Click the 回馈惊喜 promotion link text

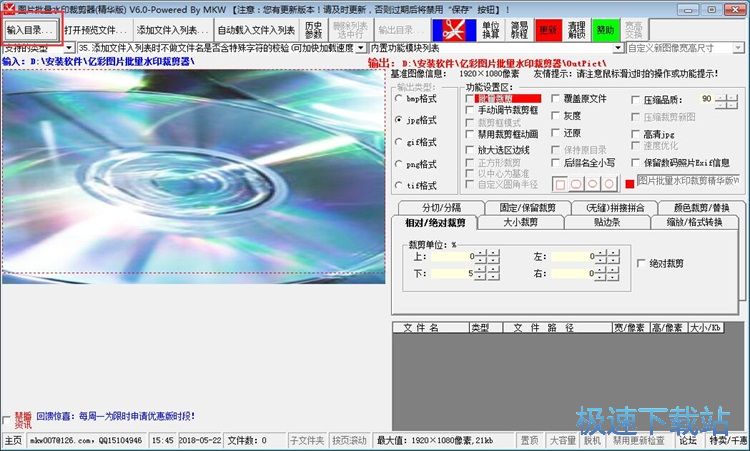(115, 416)
